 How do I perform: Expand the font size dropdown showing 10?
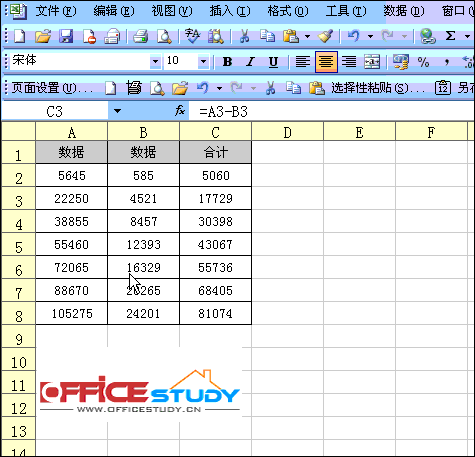203,62
